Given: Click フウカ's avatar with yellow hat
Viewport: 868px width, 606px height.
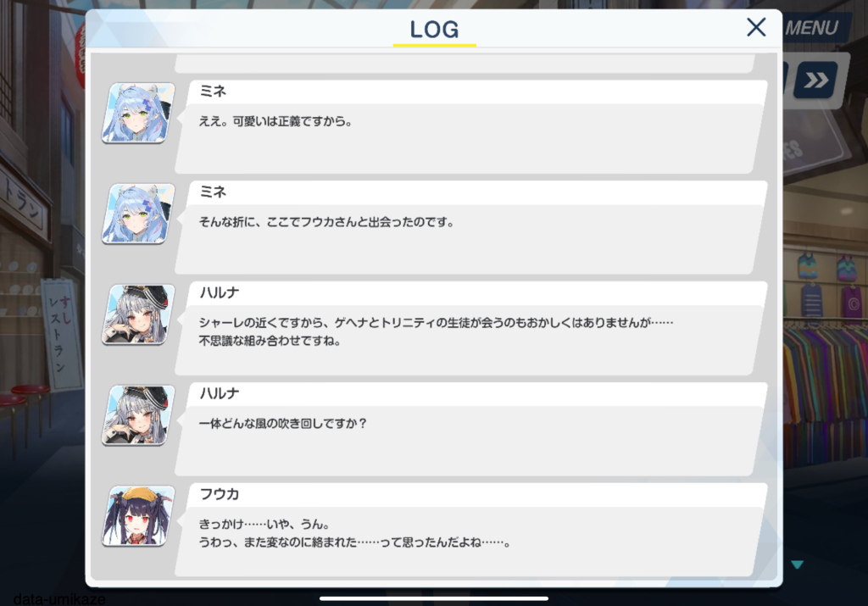Looking at the screenshot, I should 138,516.
